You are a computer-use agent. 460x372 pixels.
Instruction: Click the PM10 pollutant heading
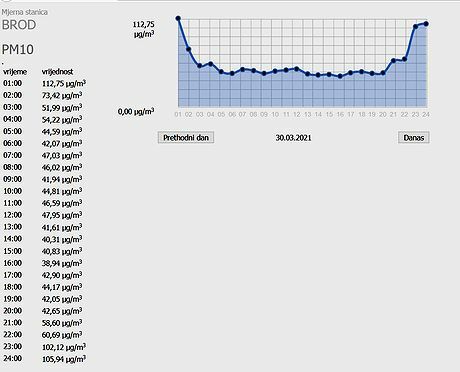[x=18, y=50]
